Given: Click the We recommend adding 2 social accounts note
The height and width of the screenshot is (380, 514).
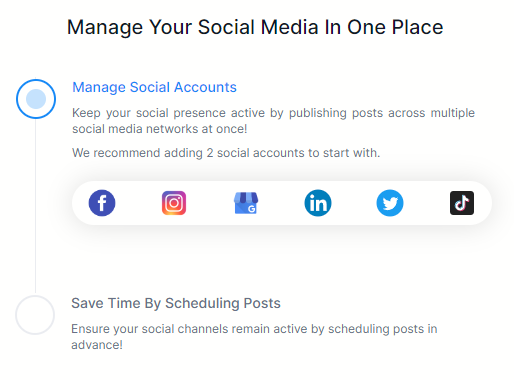Looking at the screenshot, I should point(226,153).
